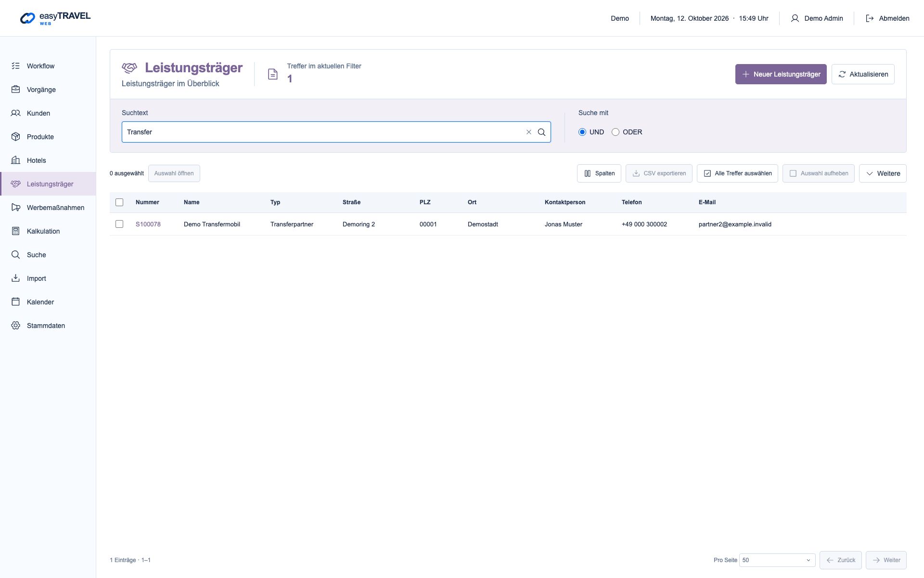924x578 pixels.
Task: Click the Kalkulation calculator icon
Action: click(16, 231)
